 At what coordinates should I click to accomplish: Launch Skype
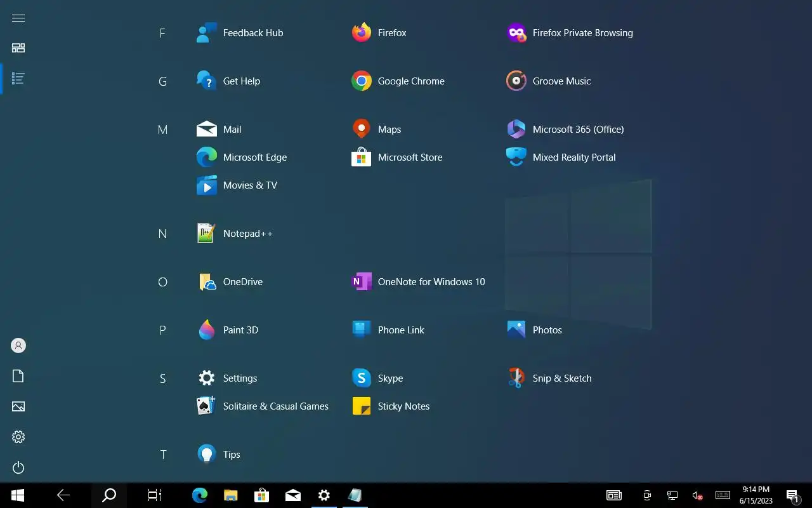(x=377, y=378)
